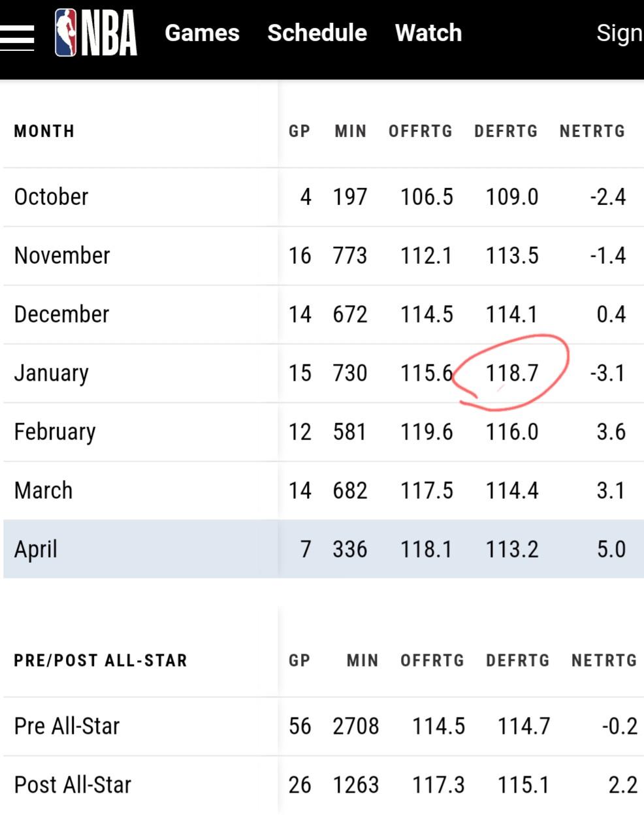Viewport: 644px width, 839px height.
Task: Click the Sign In link
Action: pos(620,33)
